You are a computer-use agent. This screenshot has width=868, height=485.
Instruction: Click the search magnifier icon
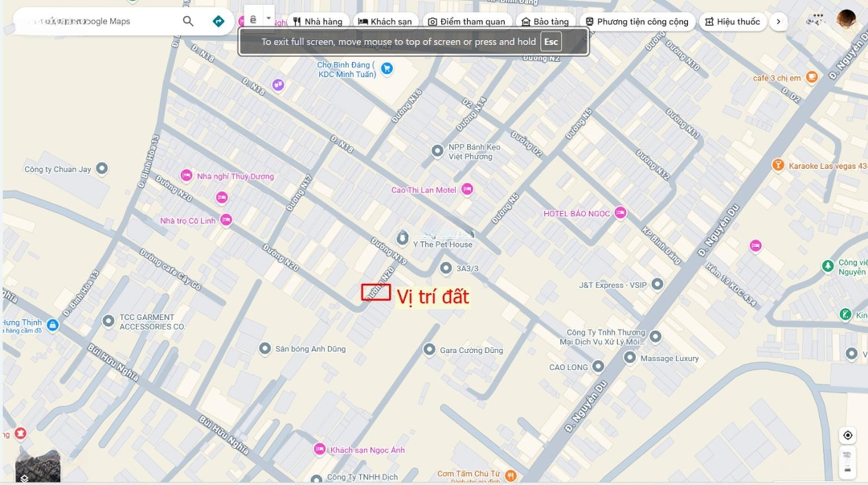coord(188,22)
